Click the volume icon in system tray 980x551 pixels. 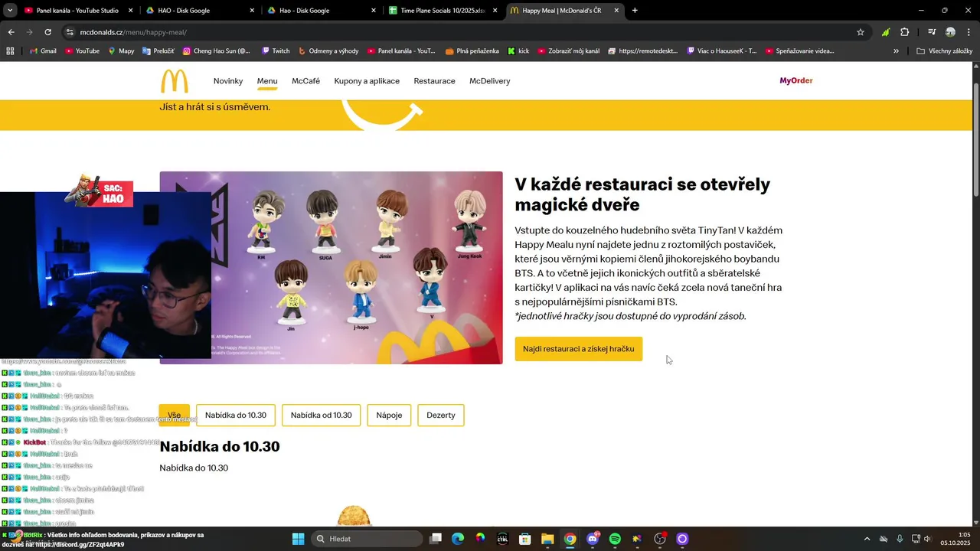tap(928, 539)
